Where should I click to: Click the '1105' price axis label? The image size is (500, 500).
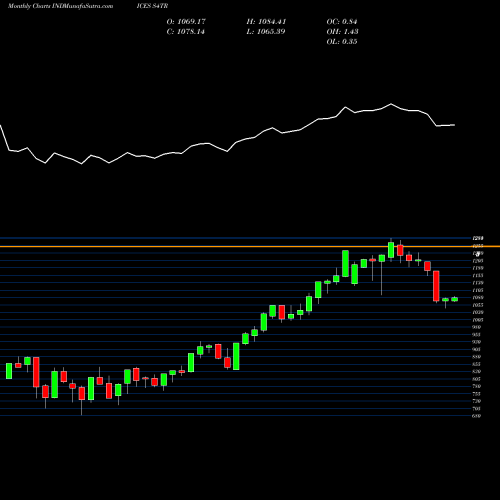[x=478, y=290]
